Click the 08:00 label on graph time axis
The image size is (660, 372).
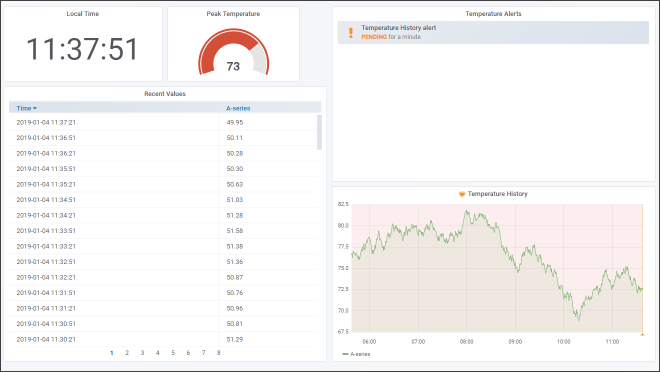click(x=466, y=342)
